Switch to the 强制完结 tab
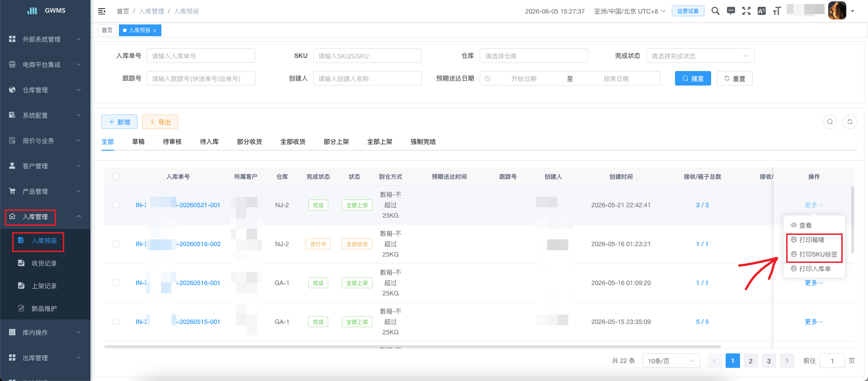Screen dimensions: 868x381 click(423, 142)
